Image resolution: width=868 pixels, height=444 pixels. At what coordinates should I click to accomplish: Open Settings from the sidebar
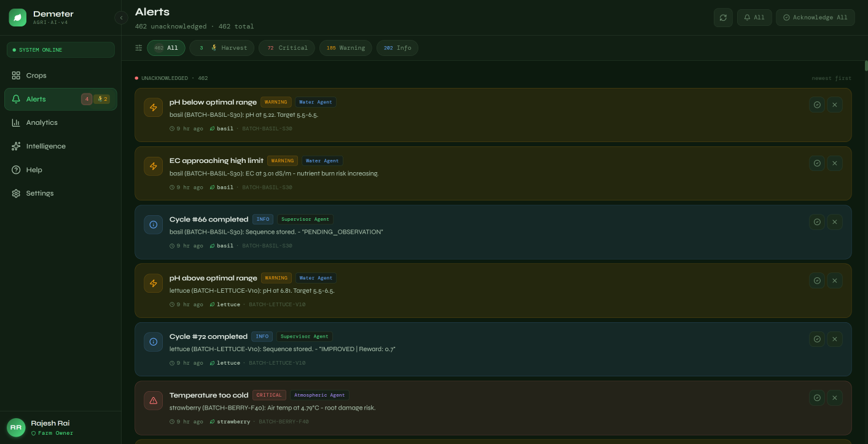click(60, 193)
